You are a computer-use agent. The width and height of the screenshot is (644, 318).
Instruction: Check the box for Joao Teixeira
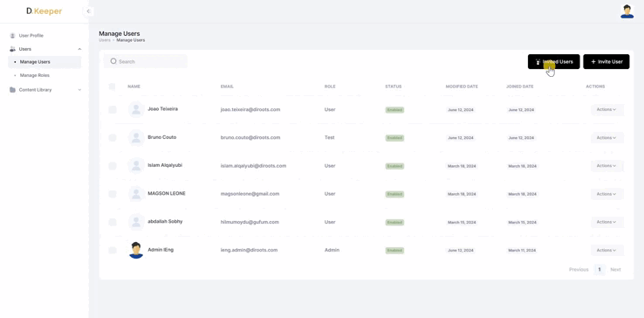click(x=112, y=109)
